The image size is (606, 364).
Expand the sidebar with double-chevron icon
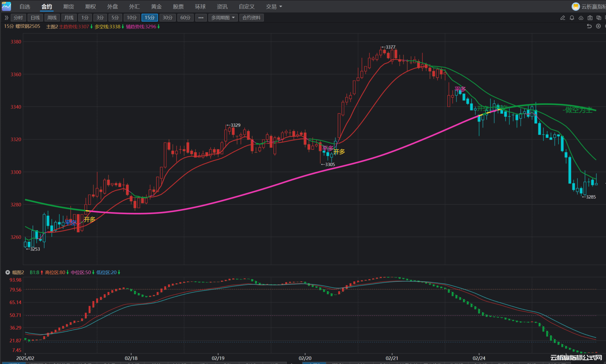click(x=6, y=18)
